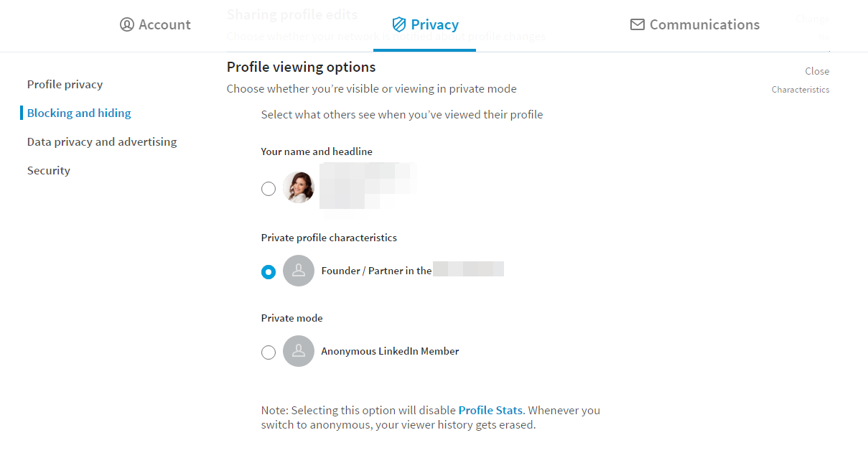Viewport: 868px width, 453px height.
Task: Click the Profile viewing options heading
Action: [302, 67]
